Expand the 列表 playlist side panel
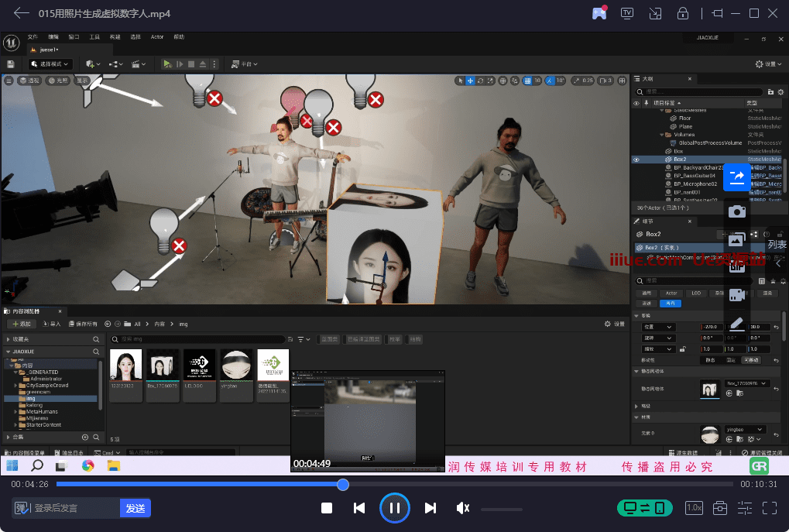Viewport: 789px width, 532px height. point(777,245)
